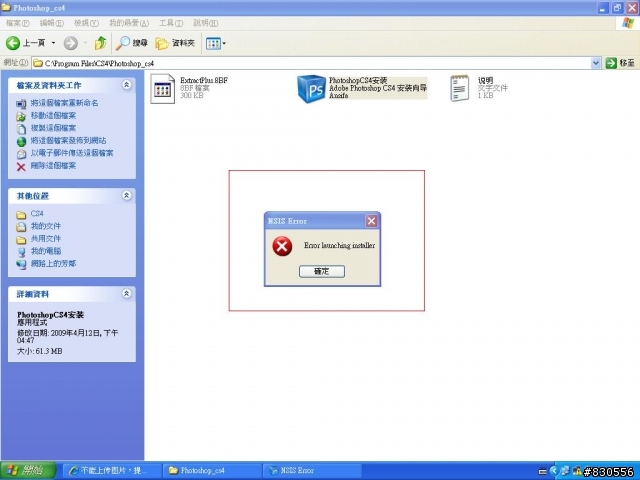Open the Search (搜尋) toolbar button
The width and height of the screenshot is (640, 480).
point(131,43)
